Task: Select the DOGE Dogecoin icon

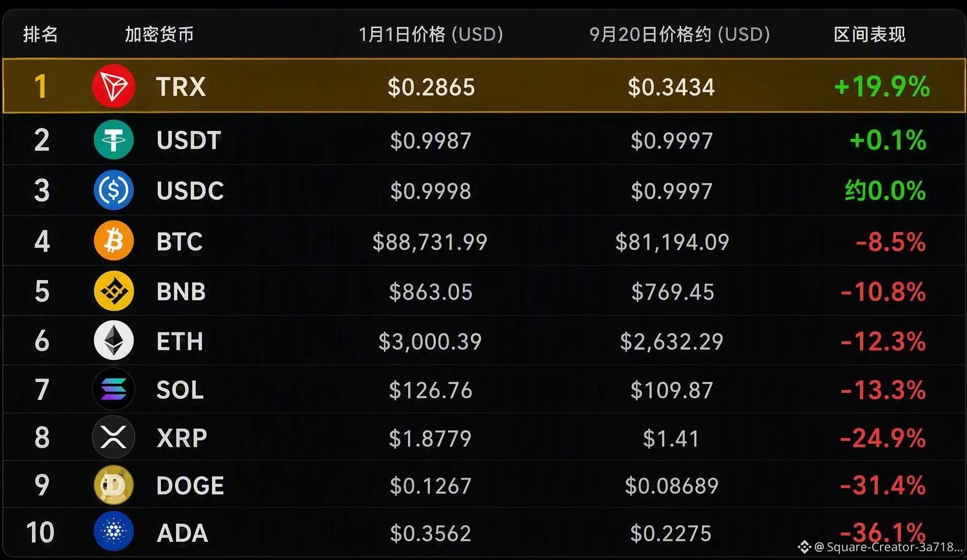Action: tap(114, 485)
